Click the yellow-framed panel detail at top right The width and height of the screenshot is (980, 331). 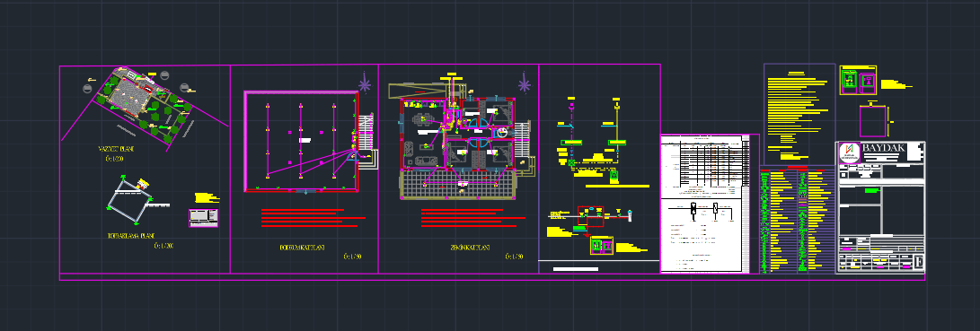(858, 81)
